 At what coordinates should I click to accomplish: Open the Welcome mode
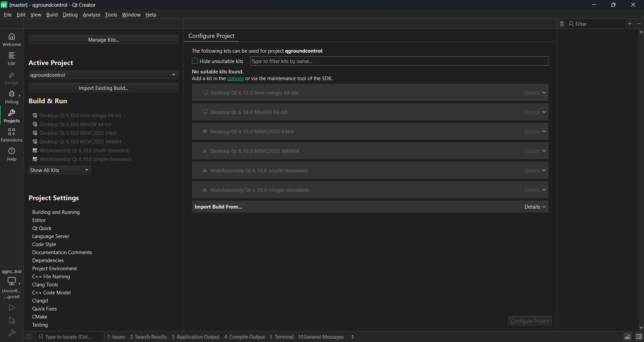point(12,39)
